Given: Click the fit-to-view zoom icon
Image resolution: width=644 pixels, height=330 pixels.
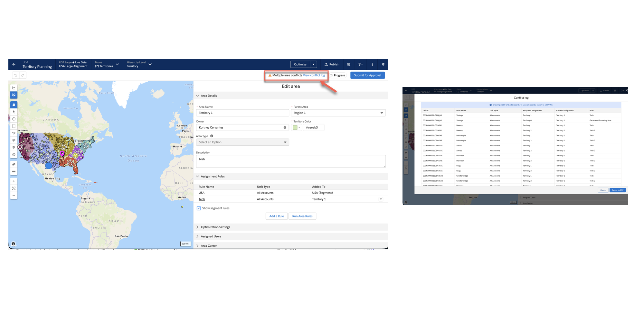Looking at the screenshot, I should tap(14, 188).
